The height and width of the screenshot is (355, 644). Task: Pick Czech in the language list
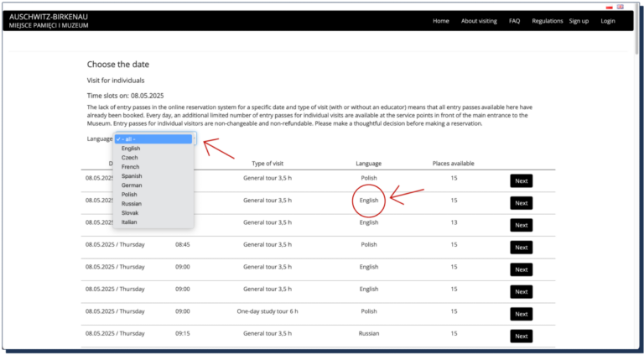130,158
